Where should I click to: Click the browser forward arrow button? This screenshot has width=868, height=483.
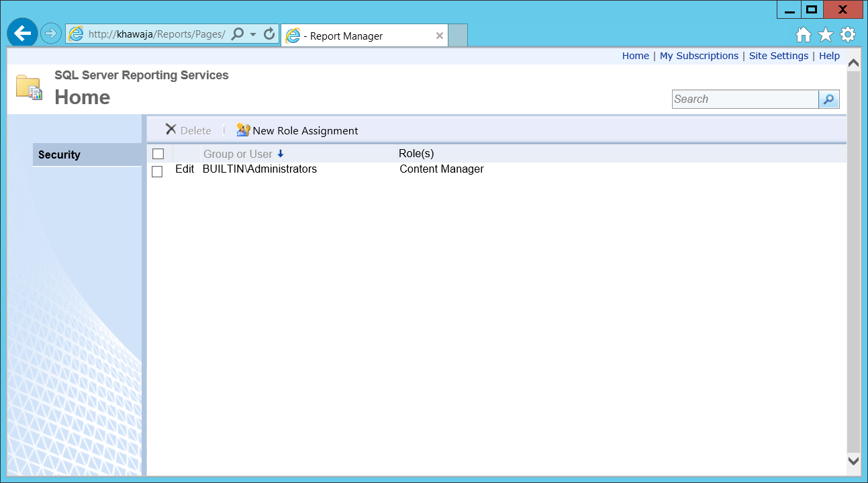click(51, 34)
